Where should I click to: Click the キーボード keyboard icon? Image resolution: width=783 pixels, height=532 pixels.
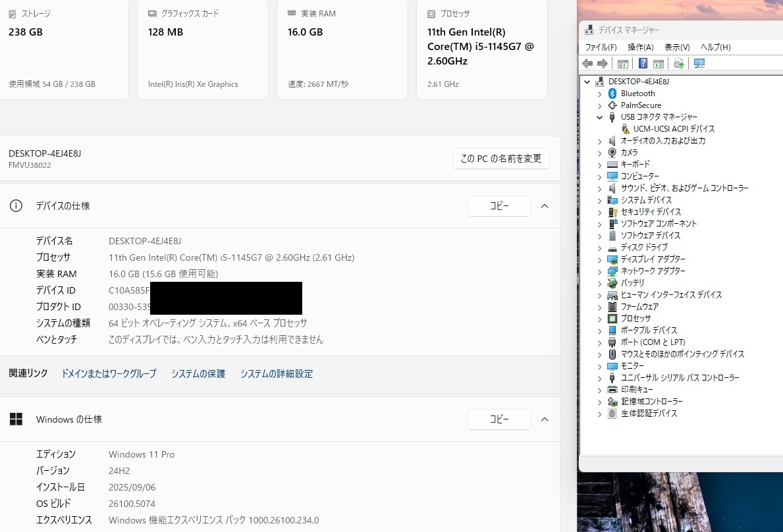612,164
